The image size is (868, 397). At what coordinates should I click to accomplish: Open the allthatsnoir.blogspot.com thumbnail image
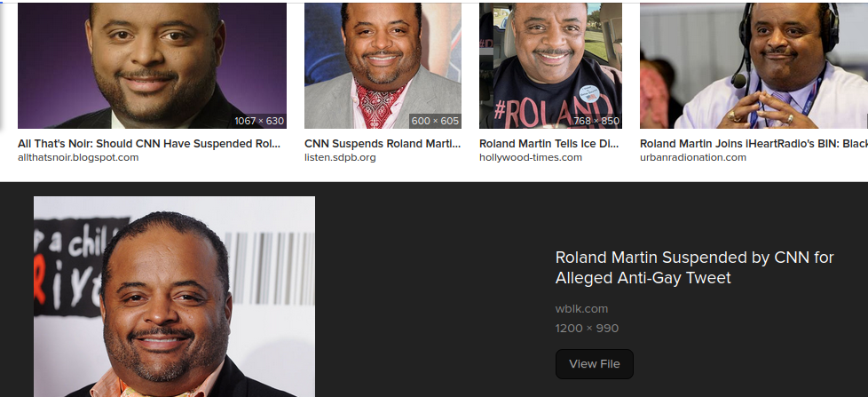pos(153,66)
